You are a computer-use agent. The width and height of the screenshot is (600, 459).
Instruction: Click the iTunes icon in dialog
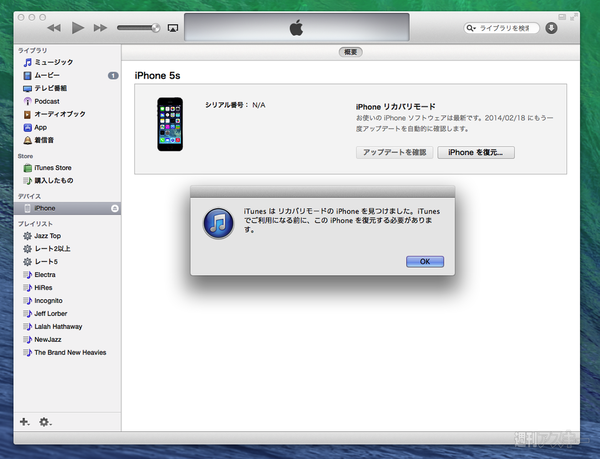[218, 223]
